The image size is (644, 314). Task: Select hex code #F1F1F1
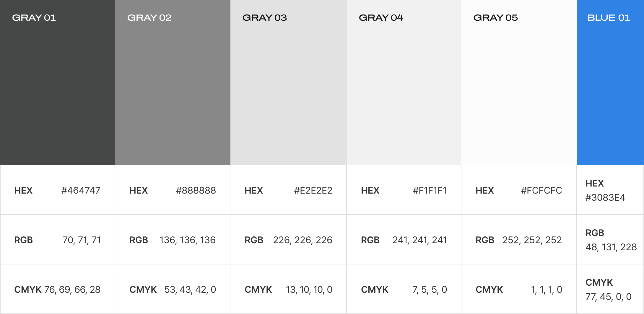tap(430, 190)
